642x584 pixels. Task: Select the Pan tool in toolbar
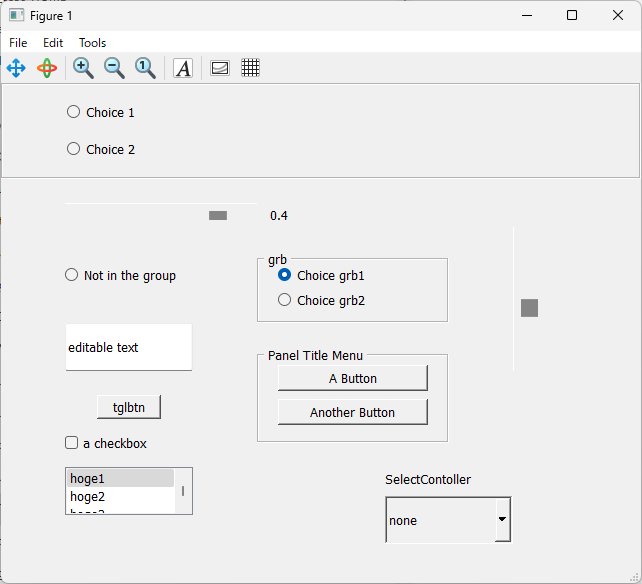point(16,68)
